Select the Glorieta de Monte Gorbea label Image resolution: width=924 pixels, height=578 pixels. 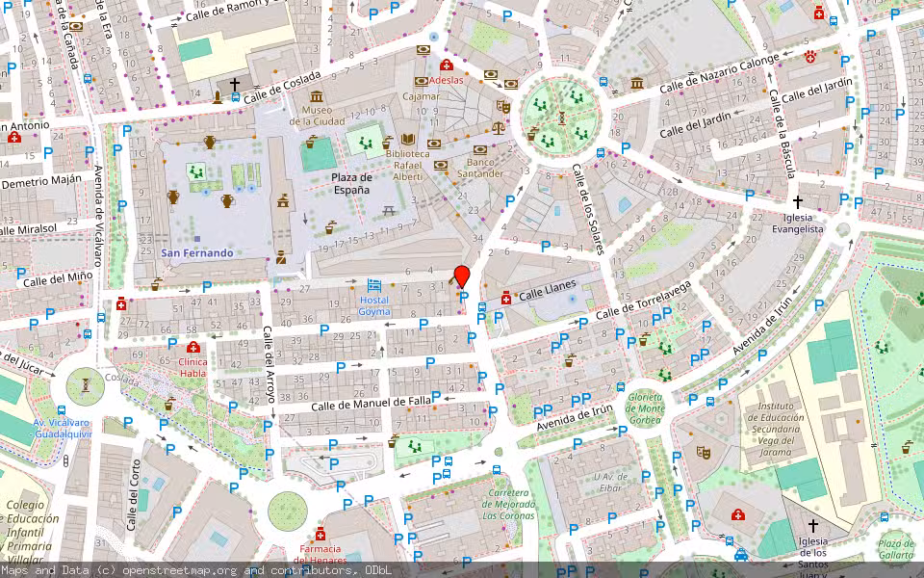(x=645, y=408)
